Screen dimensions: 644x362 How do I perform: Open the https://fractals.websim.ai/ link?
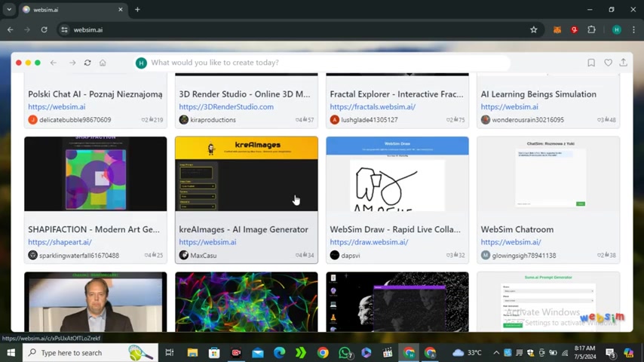(x=373, y=107)
